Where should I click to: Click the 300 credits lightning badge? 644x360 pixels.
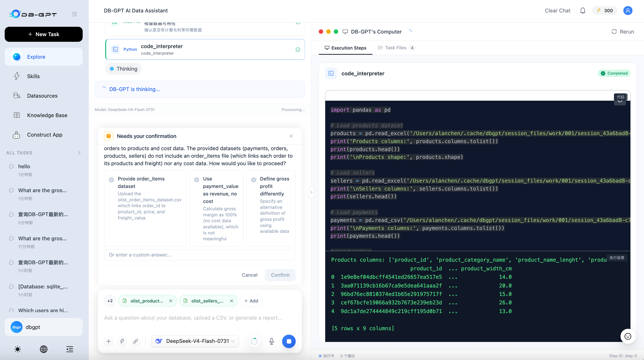point(605,11)
